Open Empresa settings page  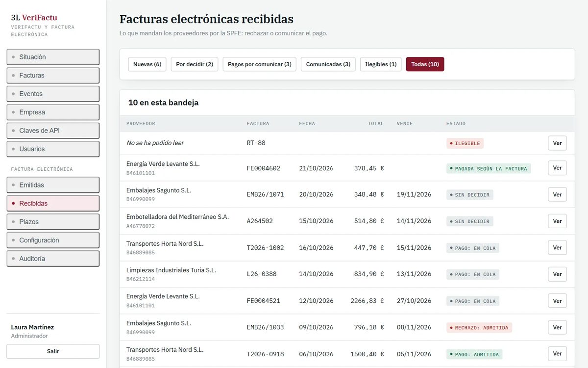coord(53,112)
